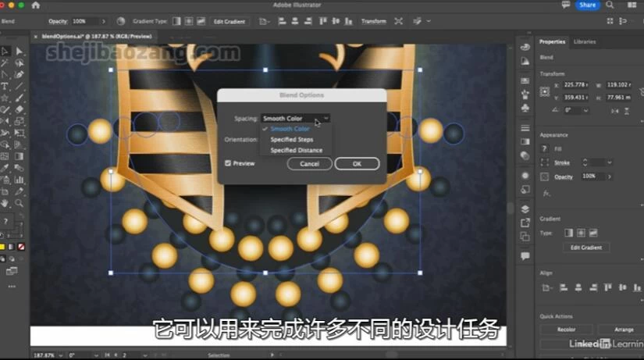The image size is (644, 360).
Task: Open the Spacing dropdown in Blend Options
Action: point(295,118)
